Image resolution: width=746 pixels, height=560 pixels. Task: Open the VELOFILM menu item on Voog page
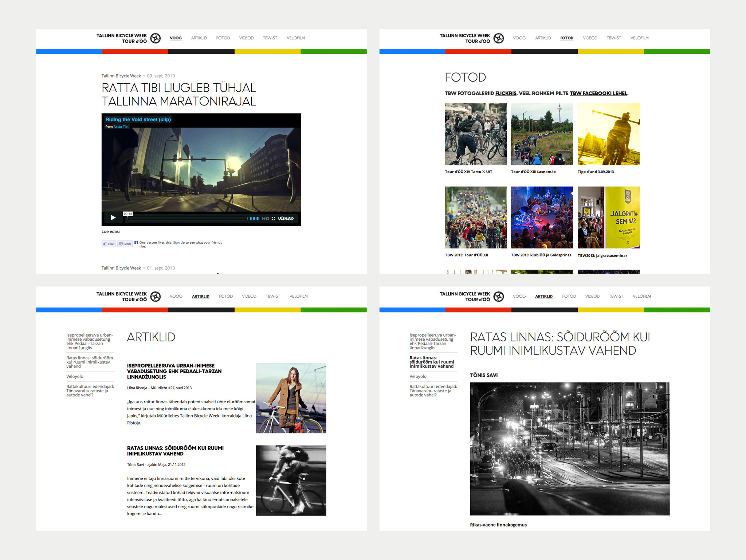click(x=295, y=38)
